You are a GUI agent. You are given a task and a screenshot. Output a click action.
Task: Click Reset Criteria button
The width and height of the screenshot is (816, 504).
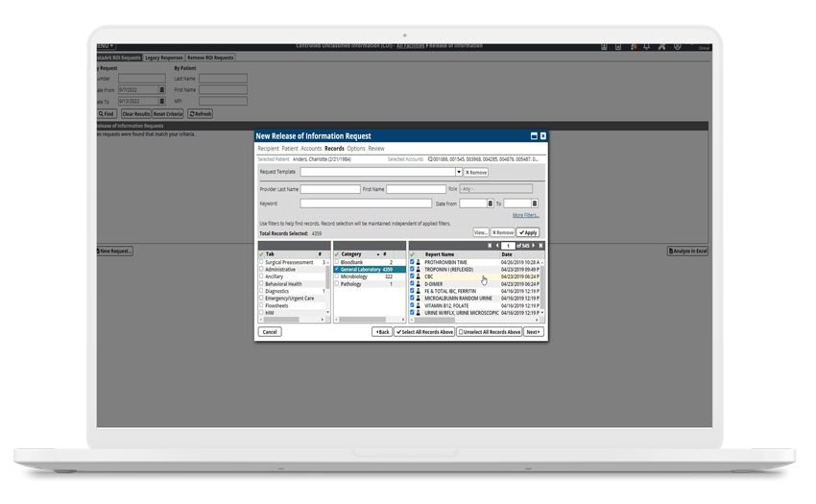pyautogui.click(x=168, y=114)
